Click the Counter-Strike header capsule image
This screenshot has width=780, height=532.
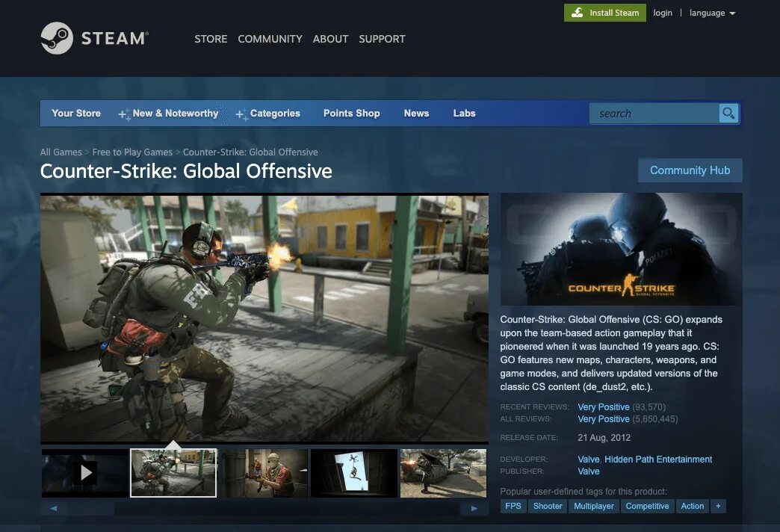pyautogui.click(x=622, y=249)
